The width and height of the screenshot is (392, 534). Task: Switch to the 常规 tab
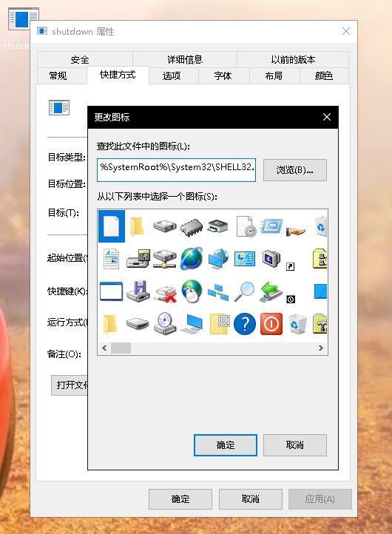[x=61, y=75]
